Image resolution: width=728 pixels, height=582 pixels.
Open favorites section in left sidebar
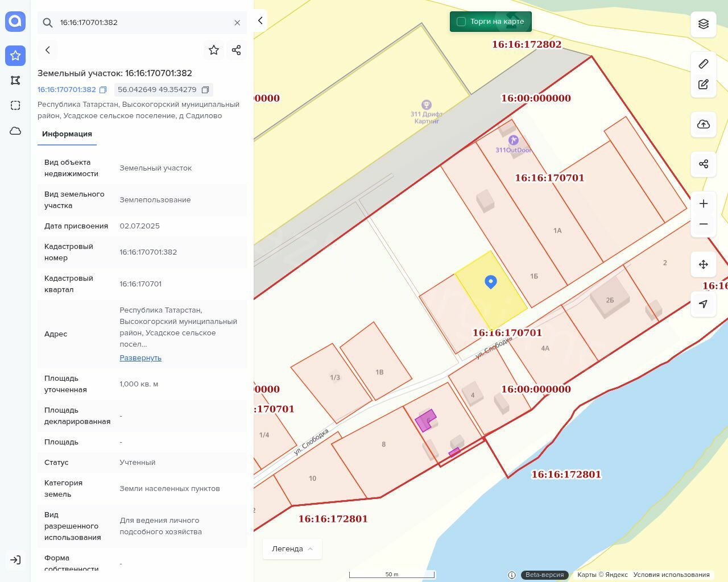coord(15,55)
